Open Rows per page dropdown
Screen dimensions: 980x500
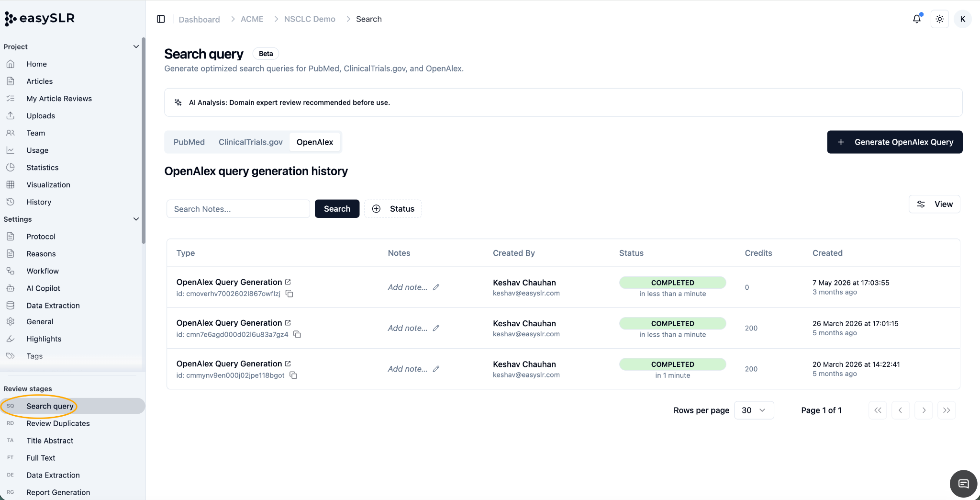click(x=754, y=410)
